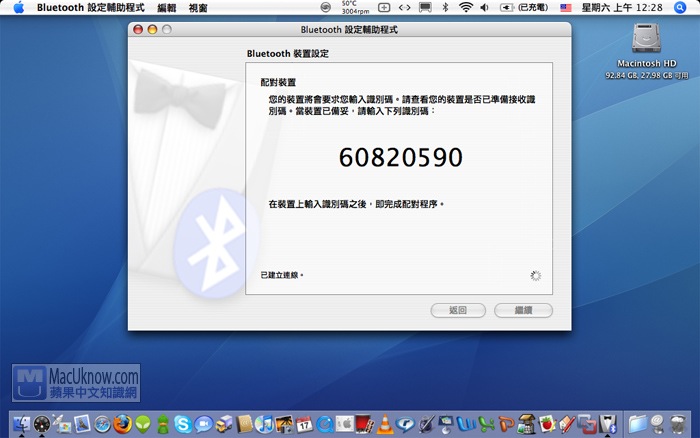The image size is (700, 438).
Task: Launch Microsoft Excel from the Dock
Action: [487, 424]
